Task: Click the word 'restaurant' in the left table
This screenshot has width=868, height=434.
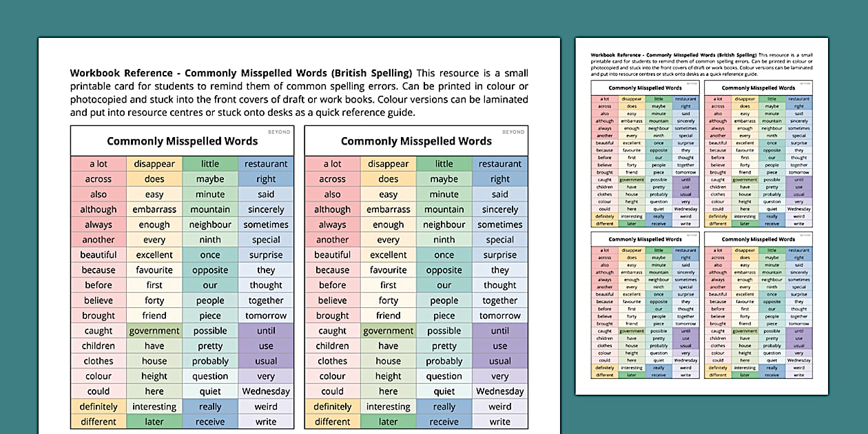Action: click(266, 163)
